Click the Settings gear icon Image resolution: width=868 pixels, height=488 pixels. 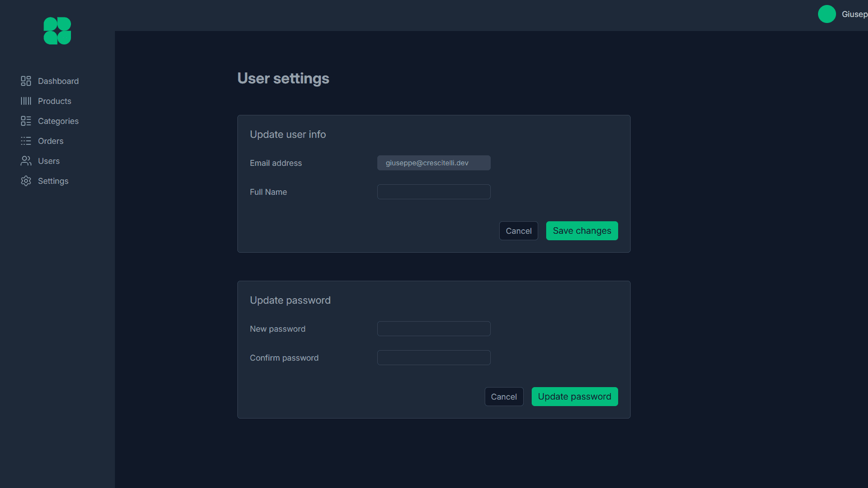[26, 180]
